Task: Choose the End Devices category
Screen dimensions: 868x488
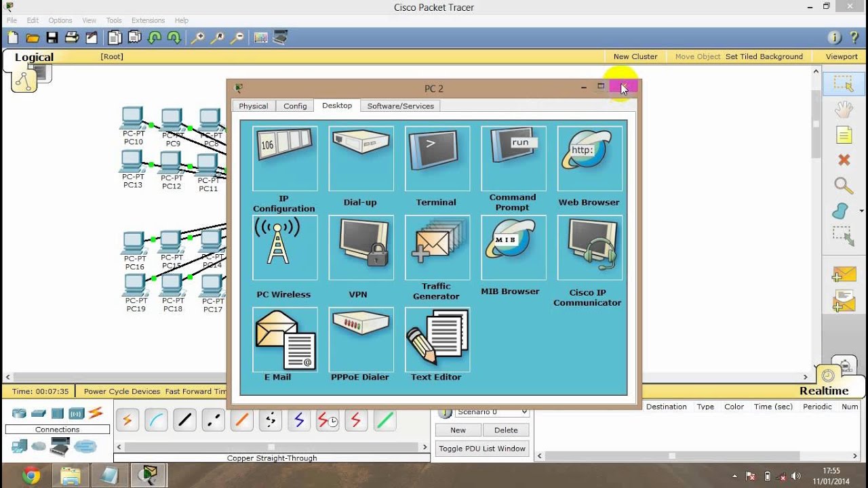Action: click(x=19, y=446)
